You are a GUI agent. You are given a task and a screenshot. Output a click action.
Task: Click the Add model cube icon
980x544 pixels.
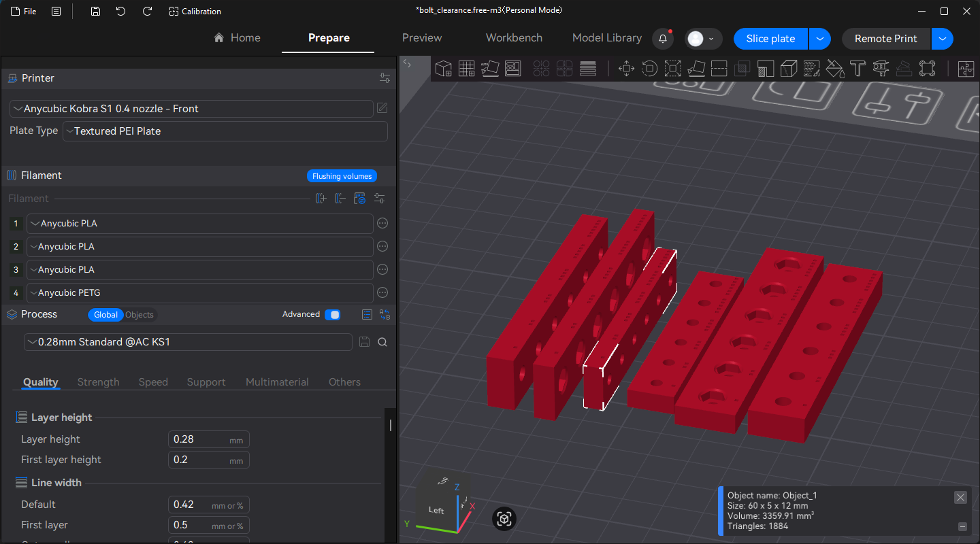[444, 68]
